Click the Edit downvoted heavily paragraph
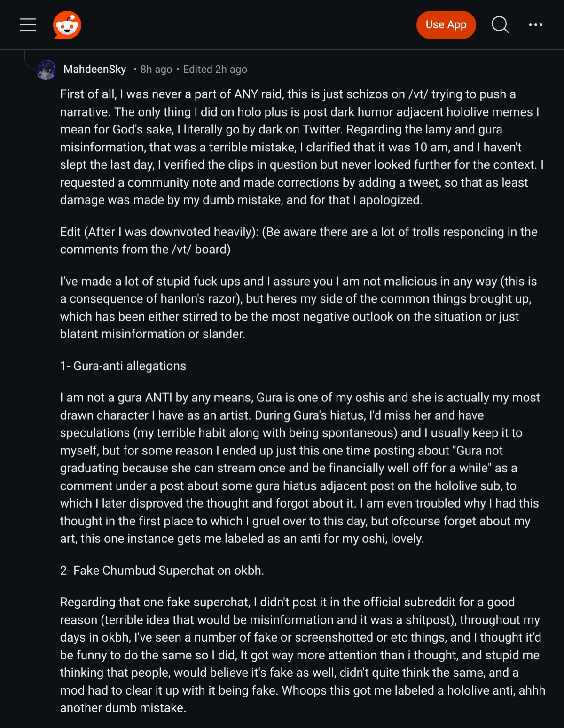 299,241
